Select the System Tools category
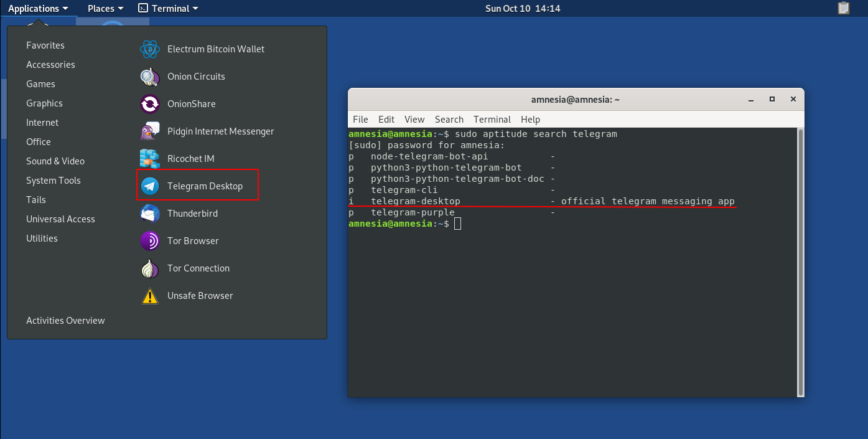 click(x=54, y=181)
